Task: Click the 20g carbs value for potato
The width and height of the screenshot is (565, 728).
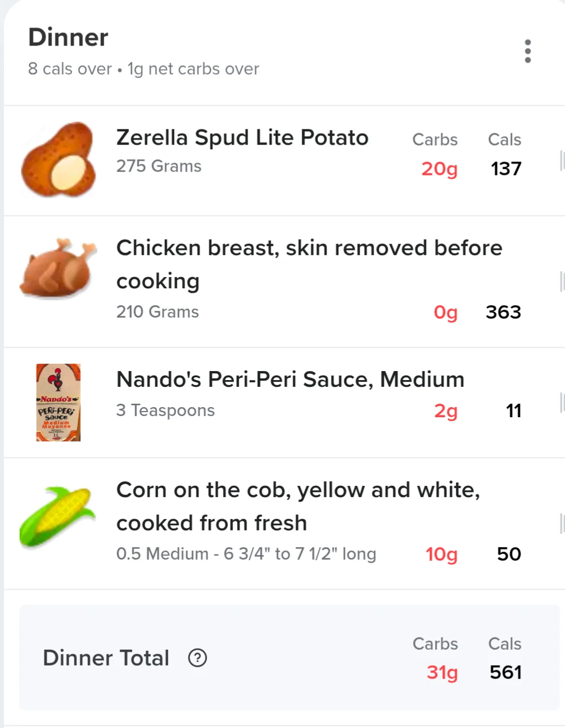Action: [x=440, y=168]
